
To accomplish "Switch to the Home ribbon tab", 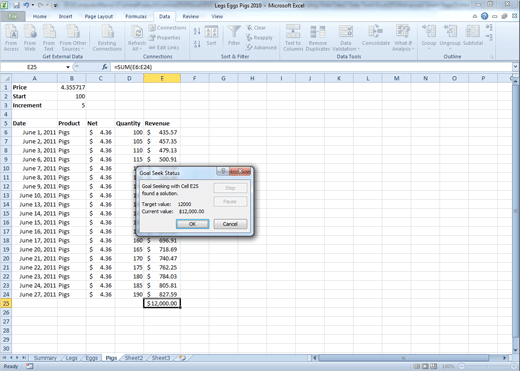I will pos(40,16).
